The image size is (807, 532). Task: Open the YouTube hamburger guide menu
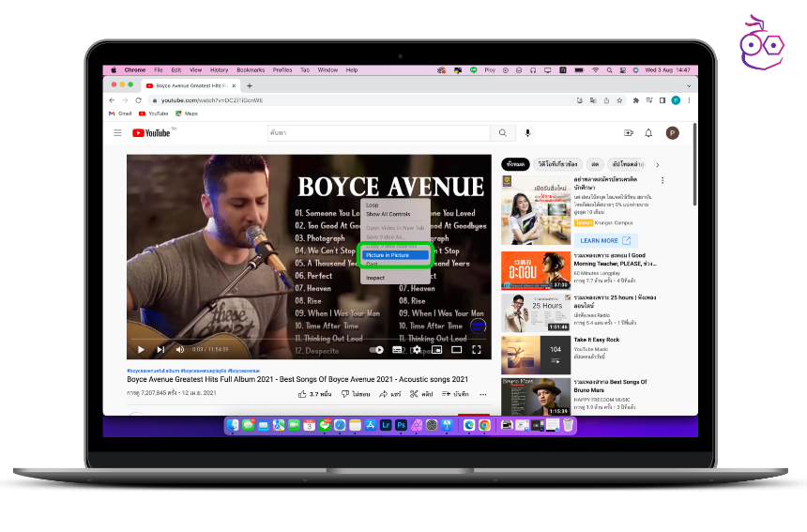(x=118, y=133)
